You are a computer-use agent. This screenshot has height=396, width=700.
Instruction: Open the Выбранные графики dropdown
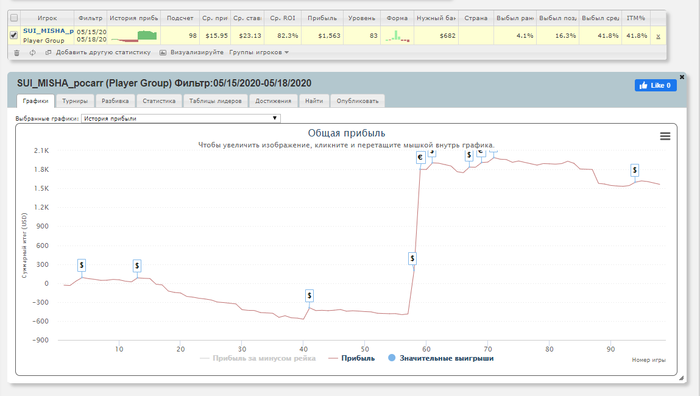(x=181, y=118)
